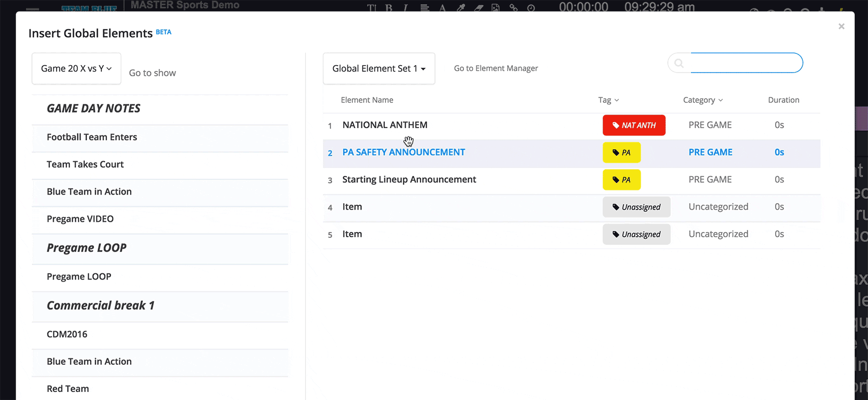Screen dimensions: 868x400
Task: Open the Category column filter dropdown
Action: pos(703,100)
